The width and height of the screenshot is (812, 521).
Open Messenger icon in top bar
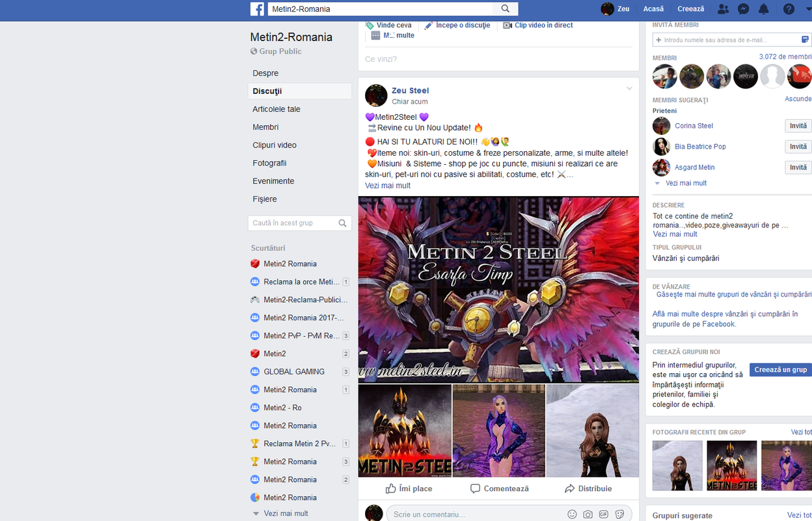click(743, 9)
